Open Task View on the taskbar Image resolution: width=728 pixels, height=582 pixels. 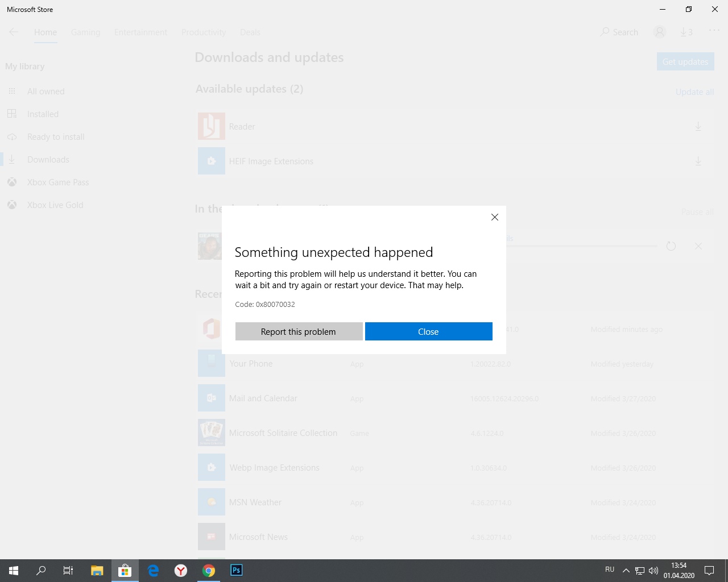[x=68, y=571]
